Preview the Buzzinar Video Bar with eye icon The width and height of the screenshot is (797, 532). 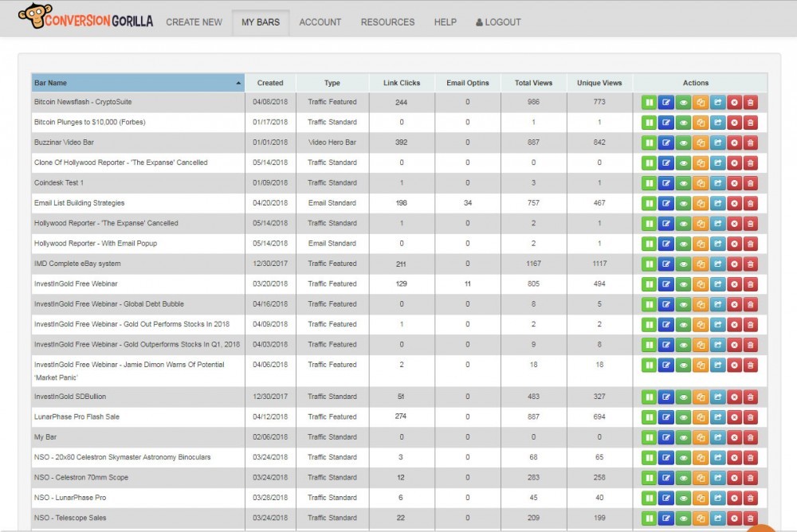(683, 143)
